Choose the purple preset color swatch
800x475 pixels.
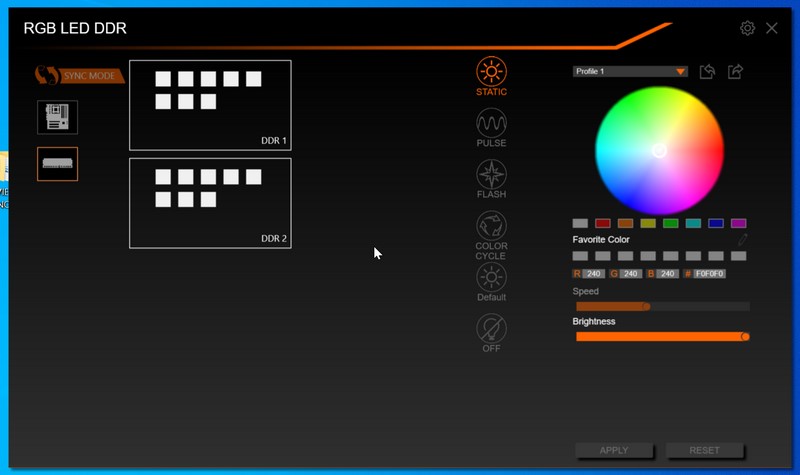738,223
